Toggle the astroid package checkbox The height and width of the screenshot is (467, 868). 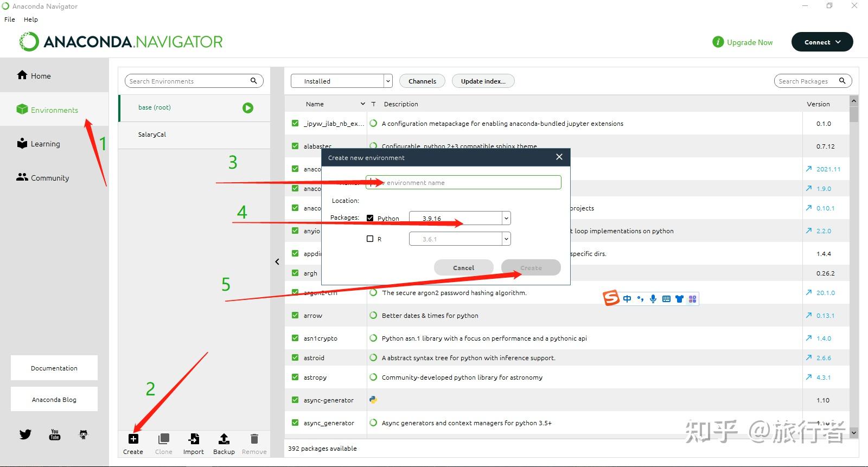[x=295, y=358]
